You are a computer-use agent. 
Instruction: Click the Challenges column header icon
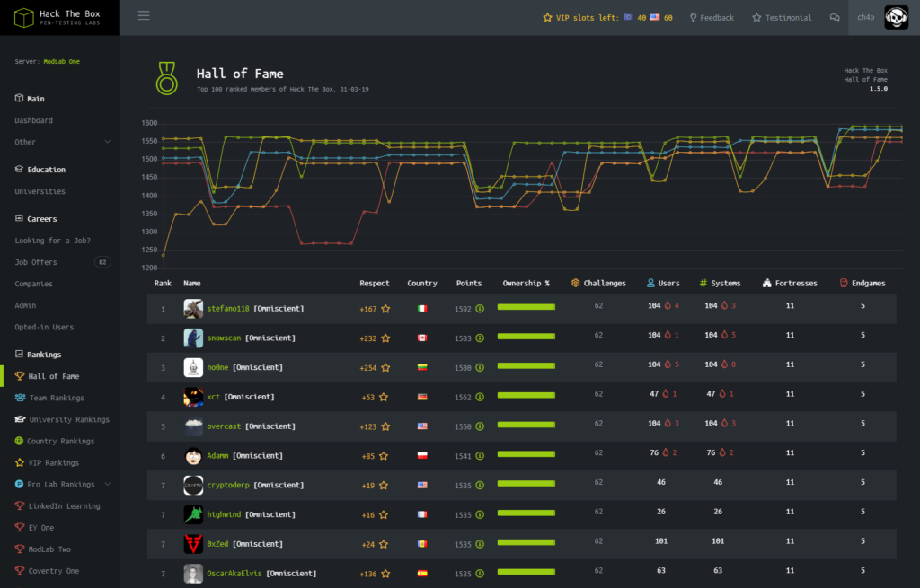(x=576, y=283)
